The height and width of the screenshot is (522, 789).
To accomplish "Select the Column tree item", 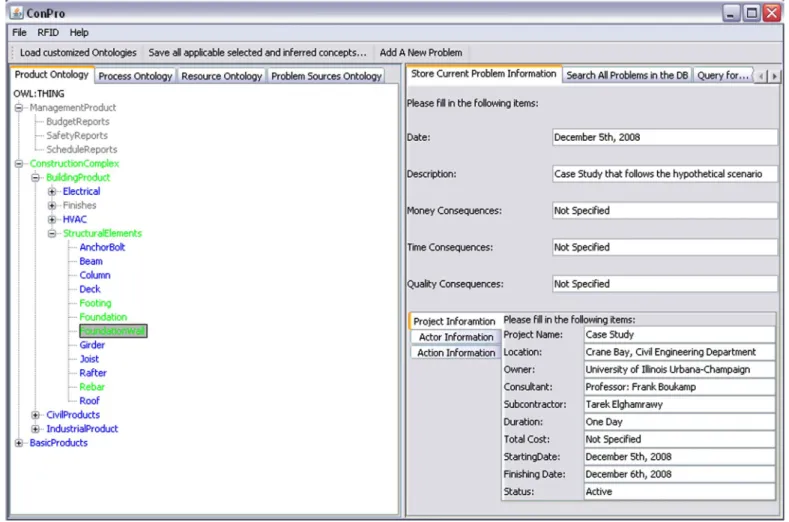I will tap(95, 275).
